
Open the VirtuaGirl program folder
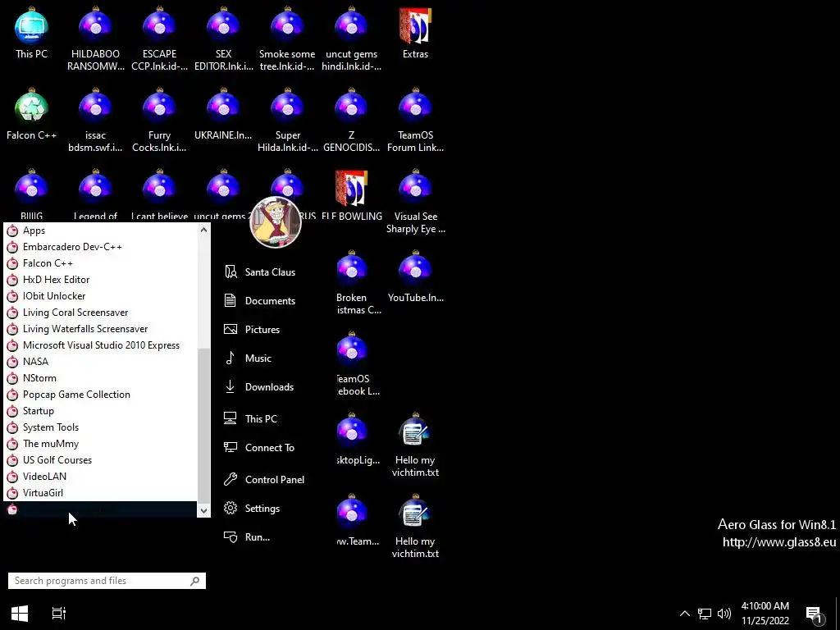click(100, 493)
